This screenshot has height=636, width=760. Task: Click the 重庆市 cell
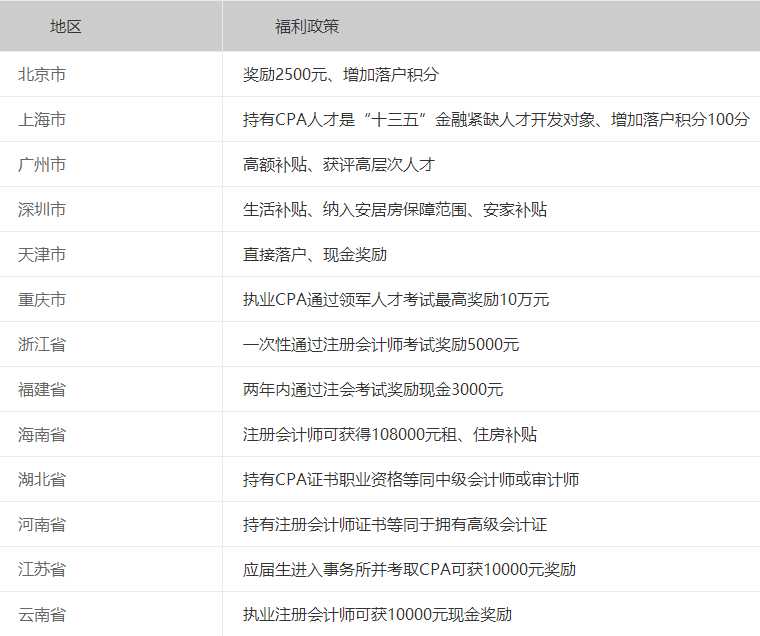pos(42,299)
